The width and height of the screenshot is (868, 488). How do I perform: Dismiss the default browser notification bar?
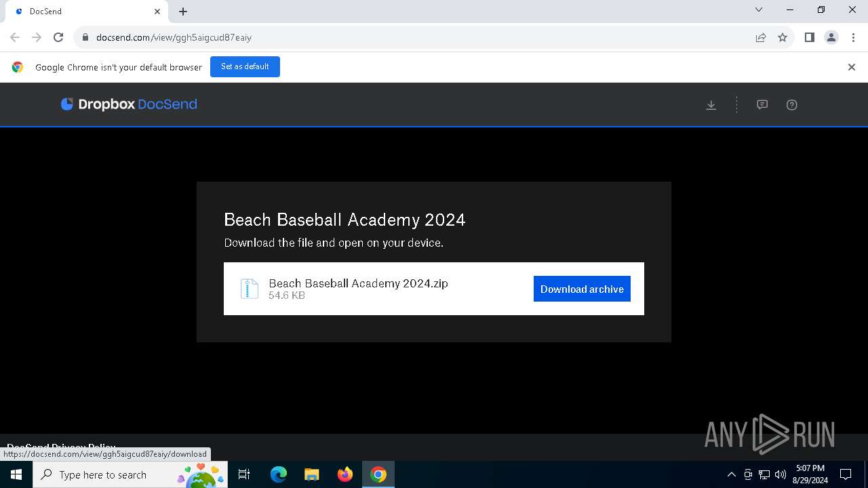click(852, 67)
